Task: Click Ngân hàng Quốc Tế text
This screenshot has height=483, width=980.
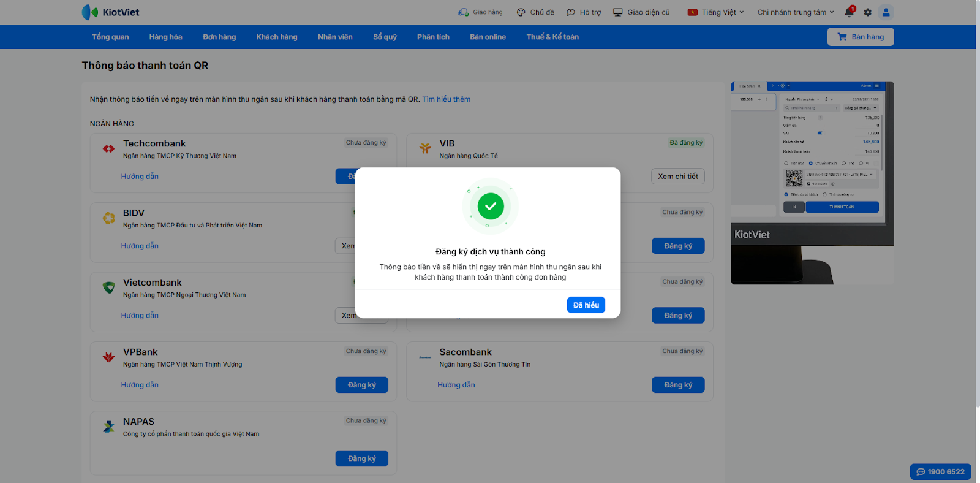Action: pos(469,156)
